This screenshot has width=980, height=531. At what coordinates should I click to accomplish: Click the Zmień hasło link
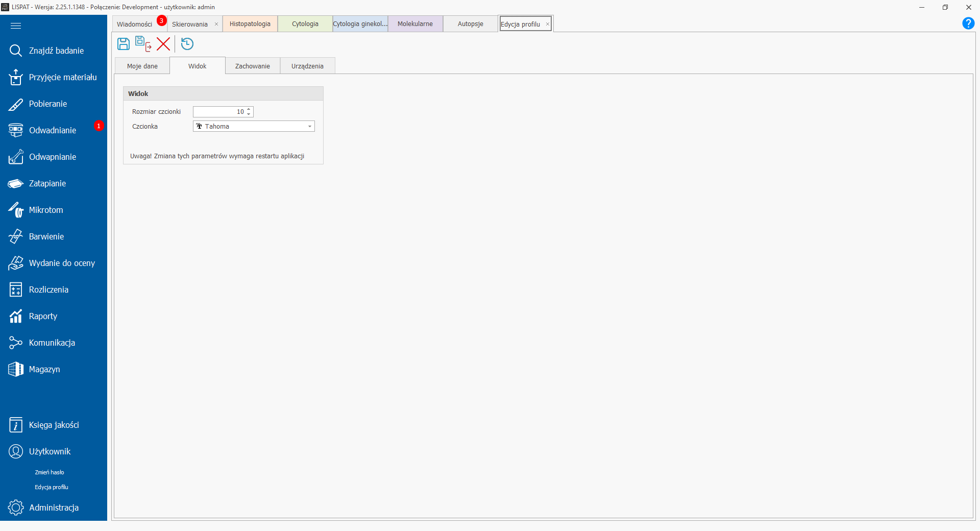50,472
